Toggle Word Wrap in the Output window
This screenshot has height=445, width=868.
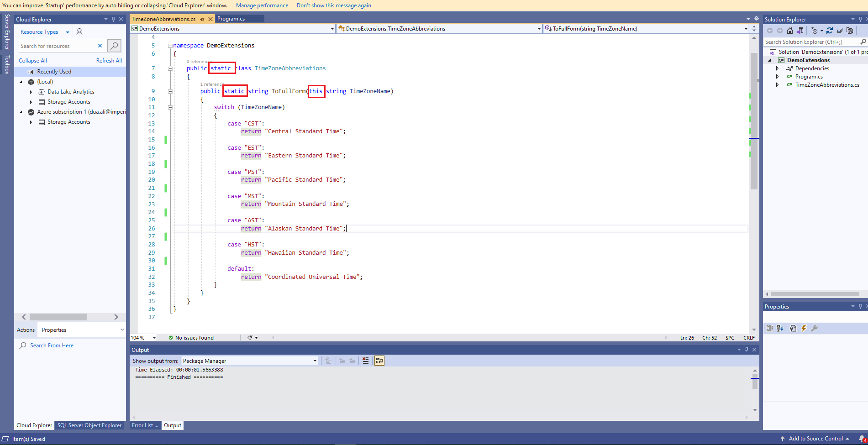pos(379,361)
